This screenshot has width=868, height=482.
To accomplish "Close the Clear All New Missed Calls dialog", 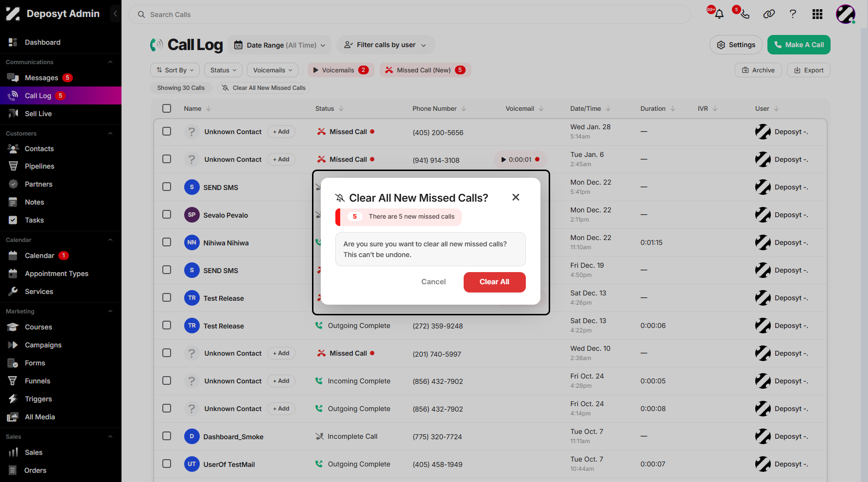I will click(x=516, y=197).
